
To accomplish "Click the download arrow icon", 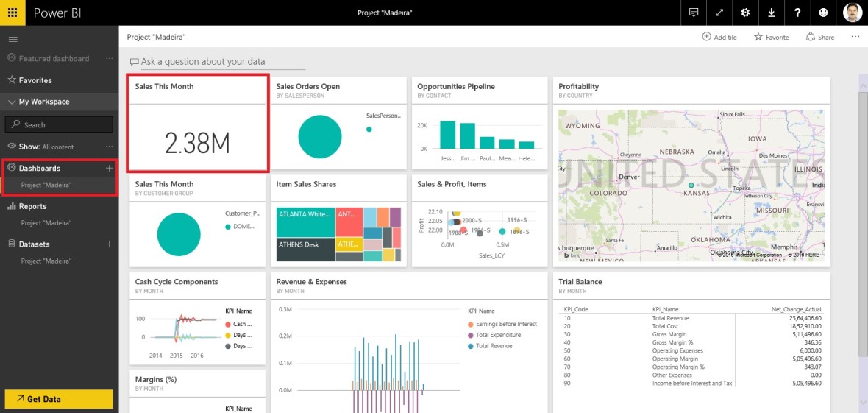I will (771, 13).
